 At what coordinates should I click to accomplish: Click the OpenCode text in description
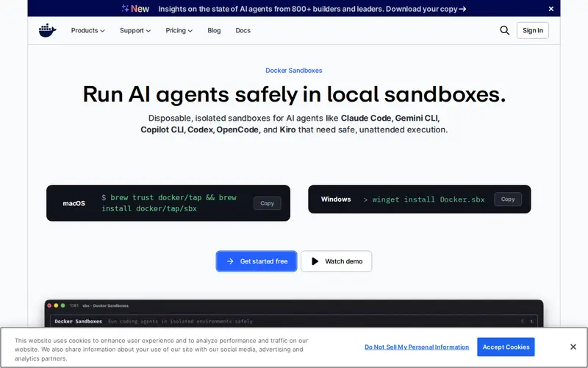point(237,130)
